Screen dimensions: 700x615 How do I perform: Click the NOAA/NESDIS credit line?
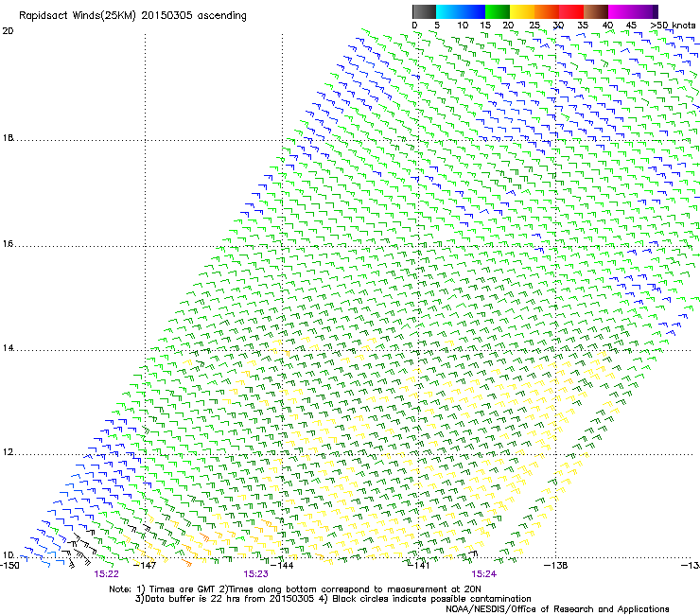tap(557, 609)
